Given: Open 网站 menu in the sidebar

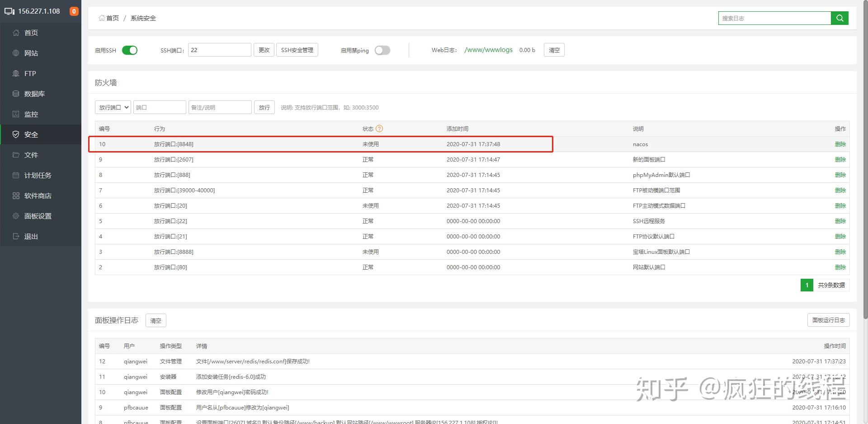Looking at the screenshot, I should (x=41, y=53).
